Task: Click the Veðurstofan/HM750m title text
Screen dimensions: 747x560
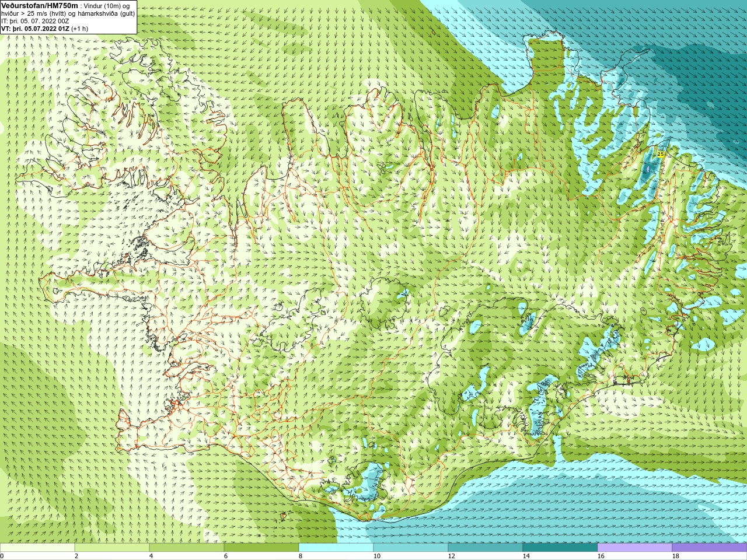Action: 38,5
